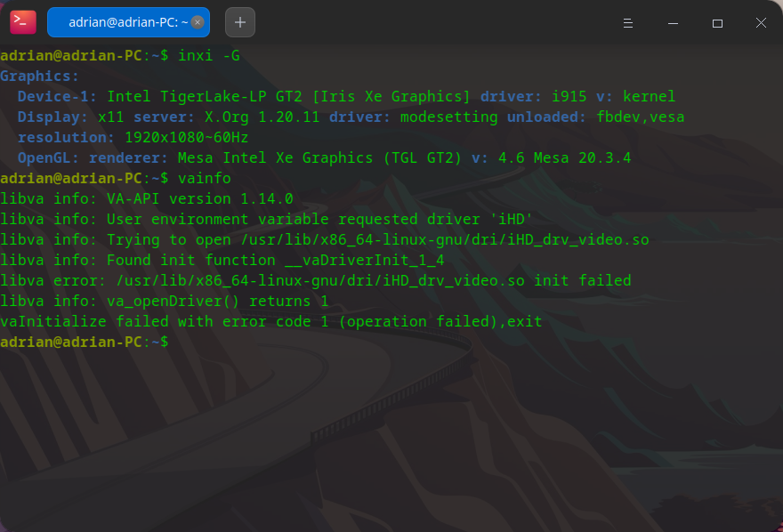Click 'Device-1:' label in output
Image resolution: width=783 pixels, height=532 pixels.
click(x=57, y=96)
